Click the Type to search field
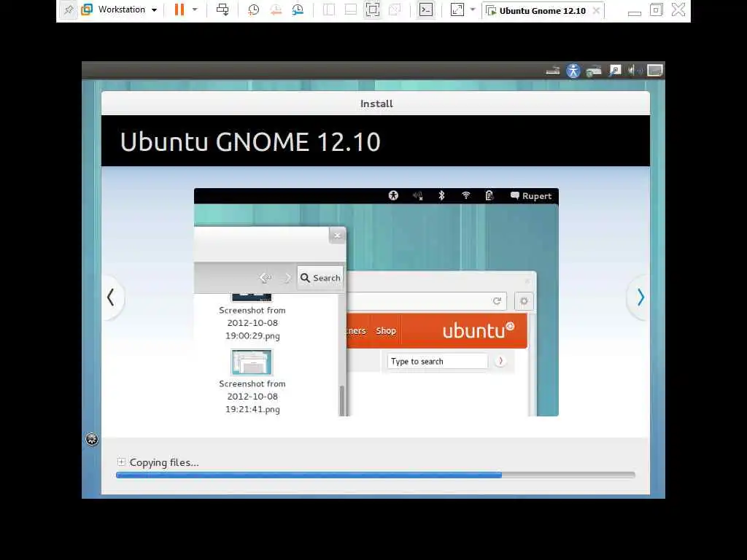 click(438, 361)
